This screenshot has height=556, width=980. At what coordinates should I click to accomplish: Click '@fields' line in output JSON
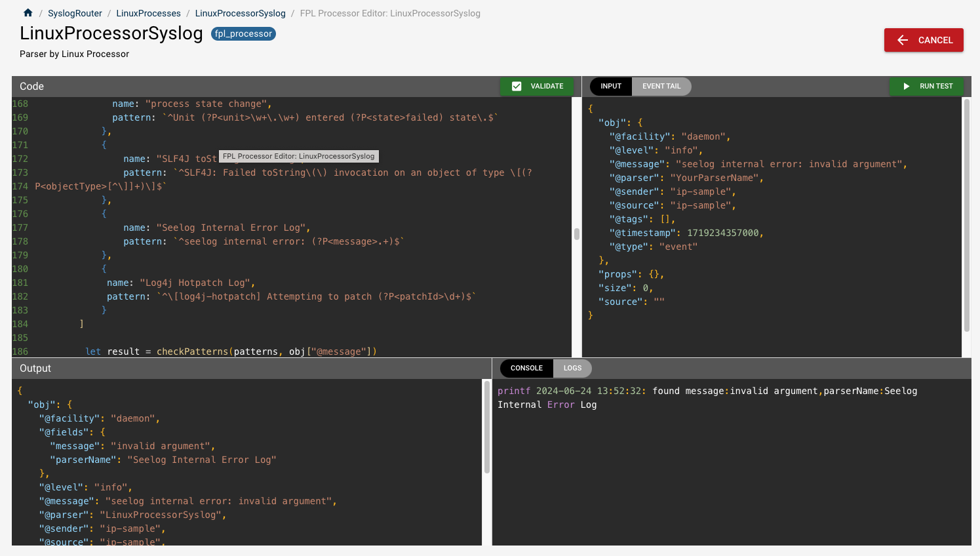click(72, 432)
